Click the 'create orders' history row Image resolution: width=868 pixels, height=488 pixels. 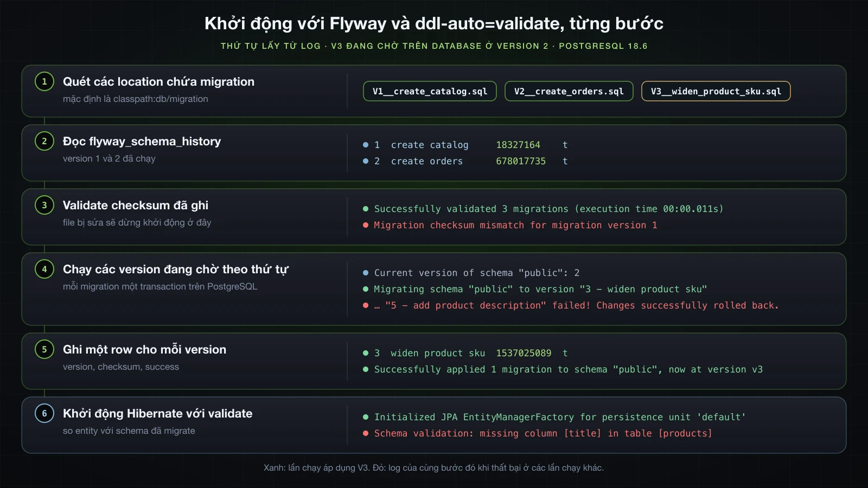pyautogui.click(x=465, y=161)
